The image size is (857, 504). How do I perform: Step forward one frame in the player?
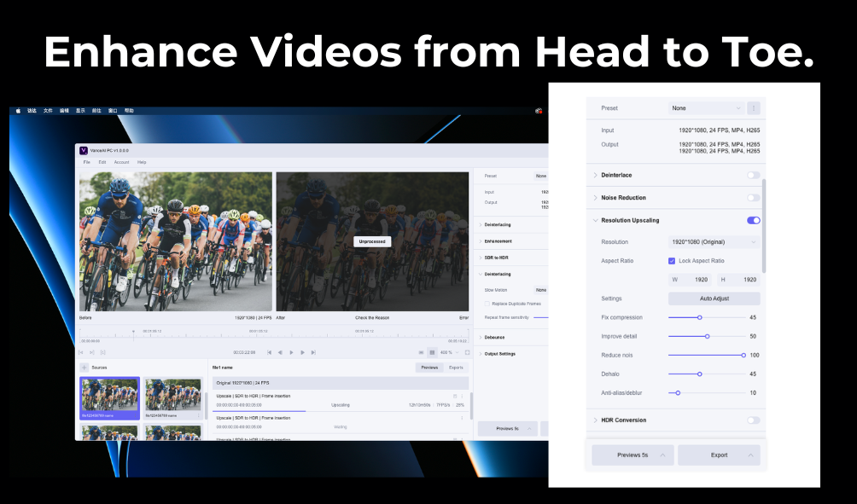tap(302, 353)
